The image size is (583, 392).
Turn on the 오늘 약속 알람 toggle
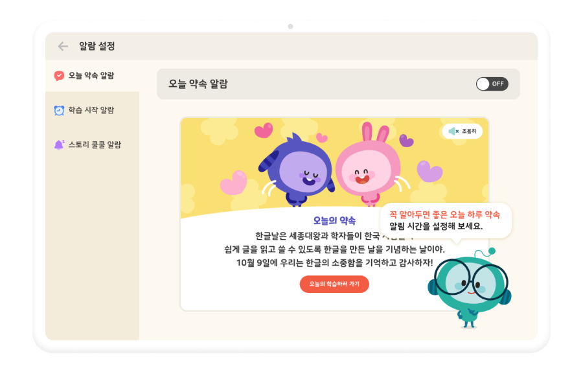point(492,84)
